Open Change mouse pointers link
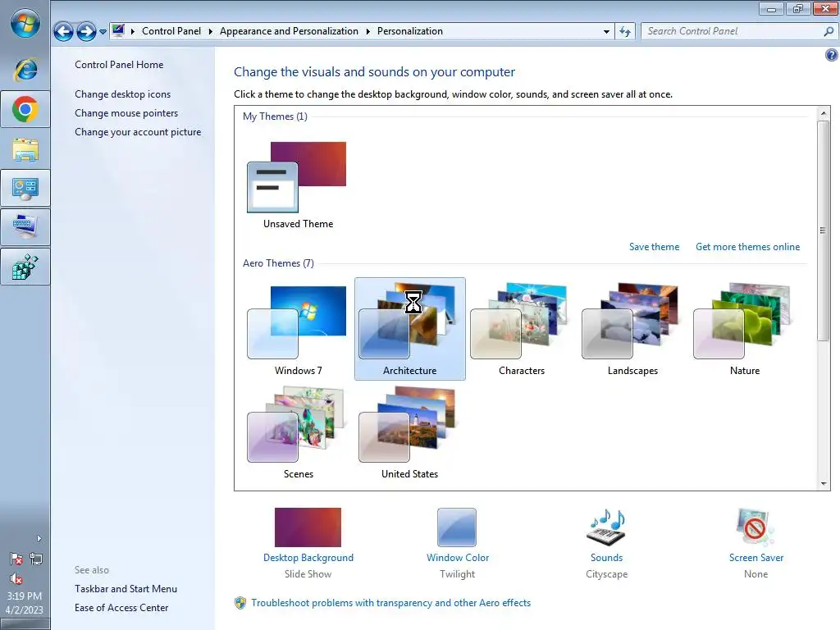This screenshot has height=630, width=840. point(126,113)
